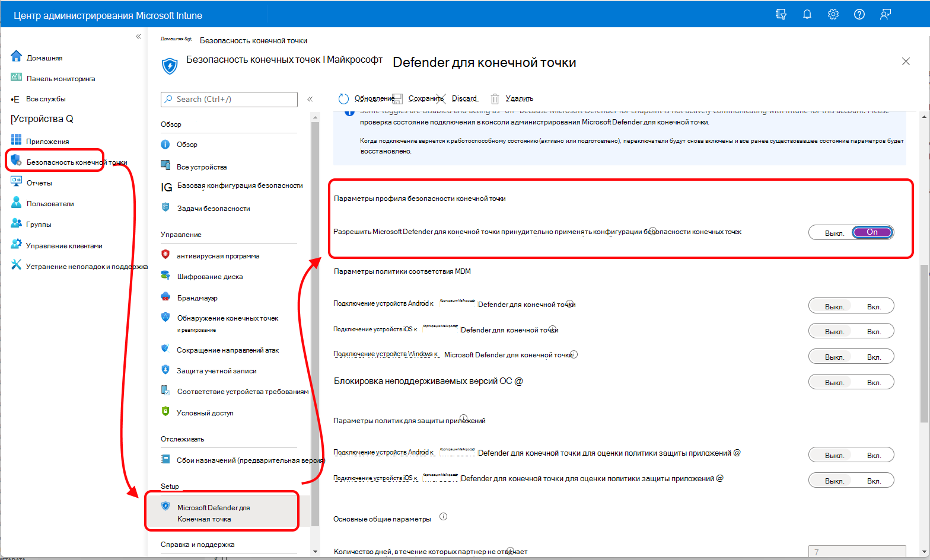This screenshot has width=930, height=560.
Task: Turn Вкл. Windows devices Defender connection
Action: pyautogui.click(x=873, y=357)
